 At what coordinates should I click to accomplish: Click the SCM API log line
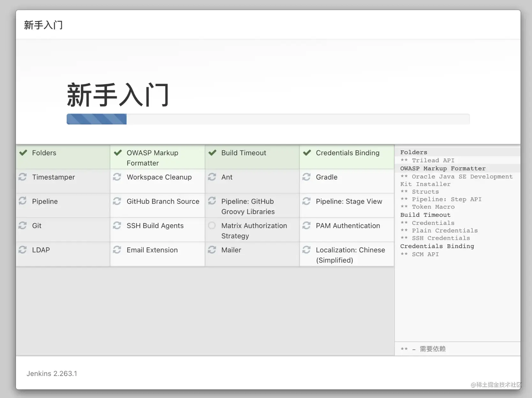tap(420, 254)
